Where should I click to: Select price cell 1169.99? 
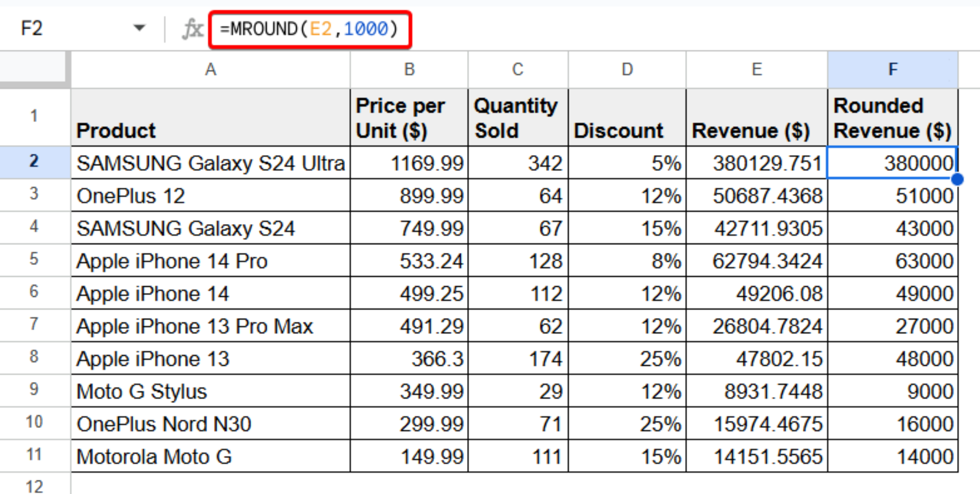(x=409, y=163)
